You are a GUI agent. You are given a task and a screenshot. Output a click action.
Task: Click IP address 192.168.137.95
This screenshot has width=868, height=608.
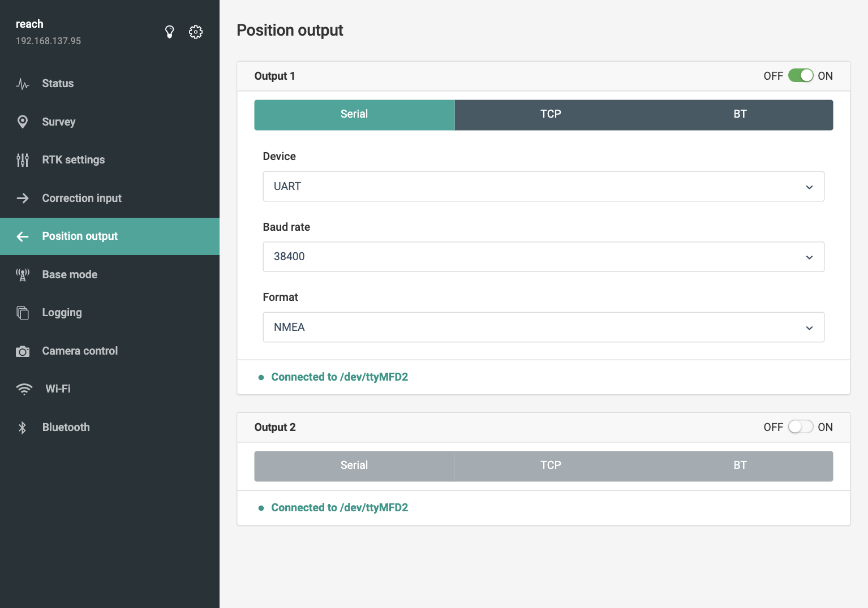pyautogui.click(x=48, y=41)
